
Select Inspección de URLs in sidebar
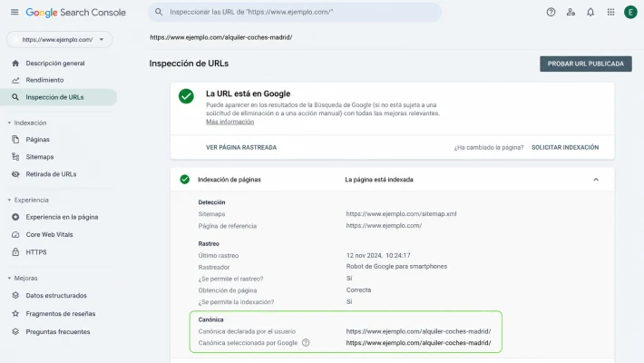tap(58, 97)
